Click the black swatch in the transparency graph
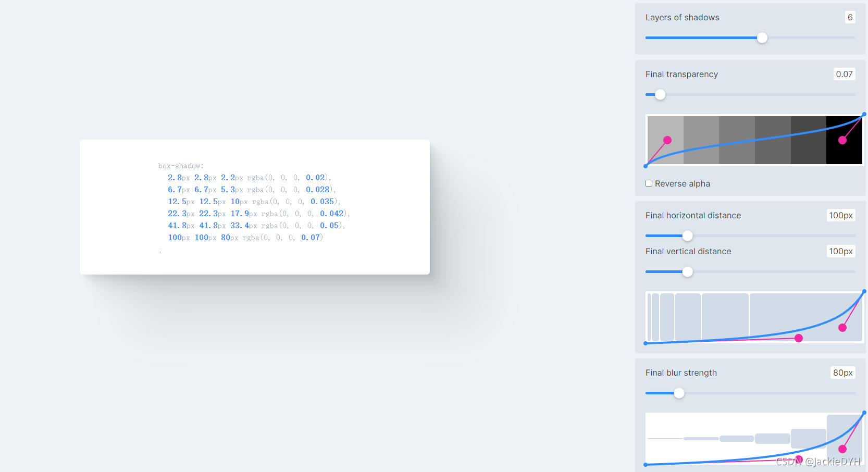 pos(844,140)
